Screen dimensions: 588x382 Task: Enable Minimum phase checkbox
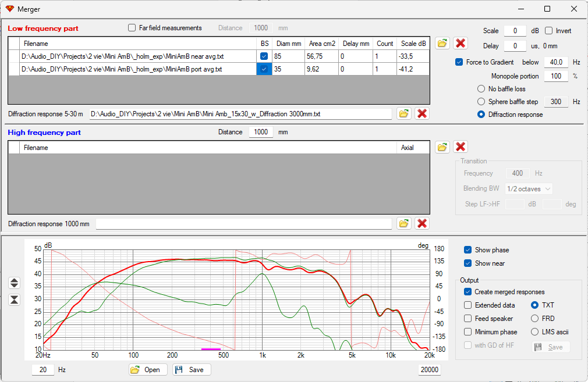pyautogui.click(x=467, y=332)
